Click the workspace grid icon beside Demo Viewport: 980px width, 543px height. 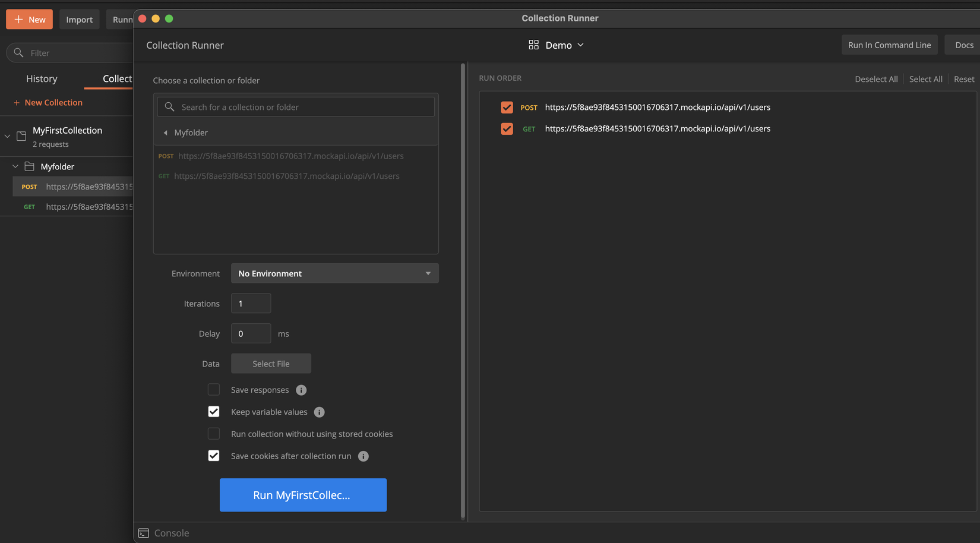[x=533, y=45]
